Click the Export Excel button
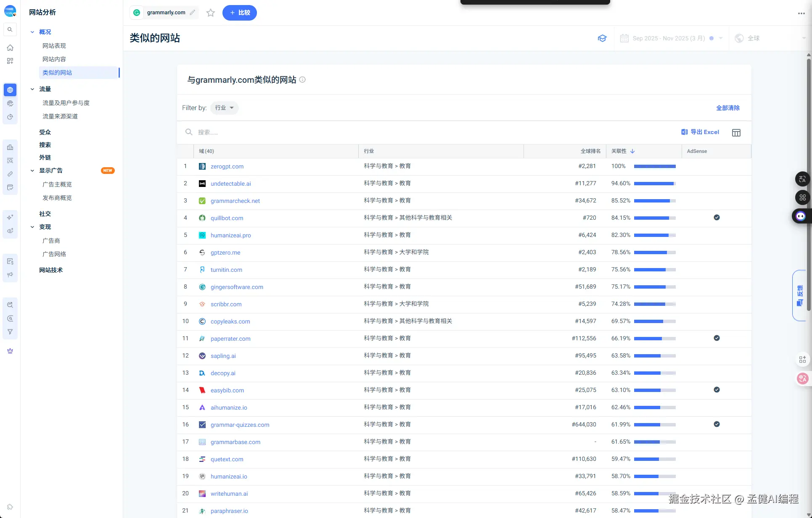The width and height of the screenshot is (812, 518). 700,132
